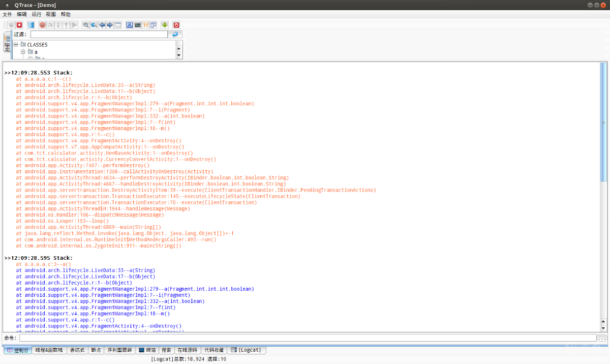Click the 命令 command input field
The height and width of the screenshot is (364, 610).
308,338
